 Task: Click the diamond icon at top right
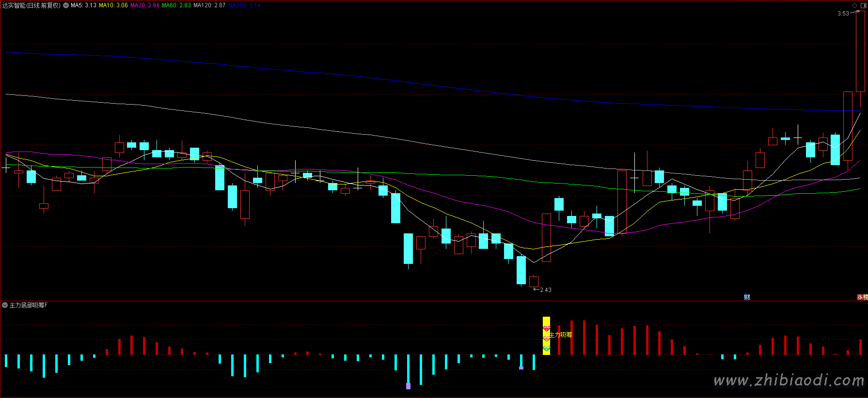(854, 5)
